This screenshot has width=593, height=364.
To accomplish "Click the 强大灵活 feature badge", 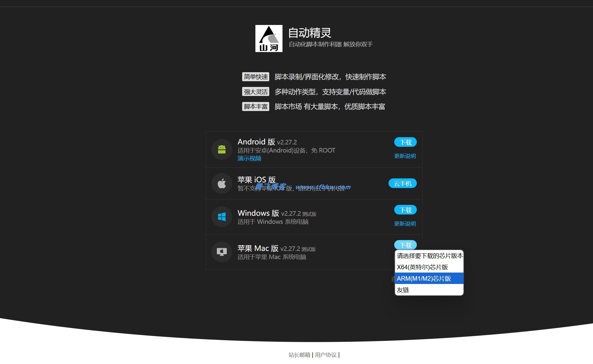I will click(256, 91).
